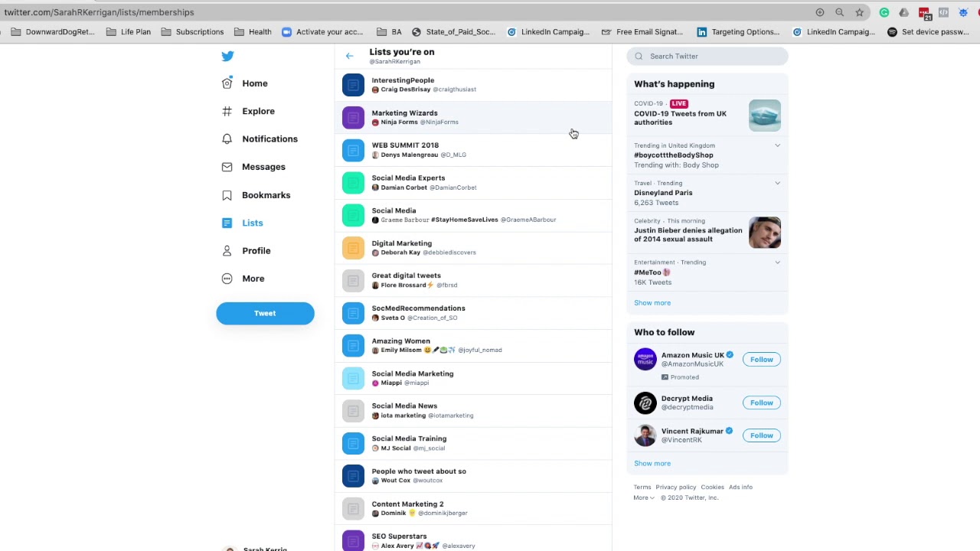Open the BA bookmarks folder

(x=389, y=32)
